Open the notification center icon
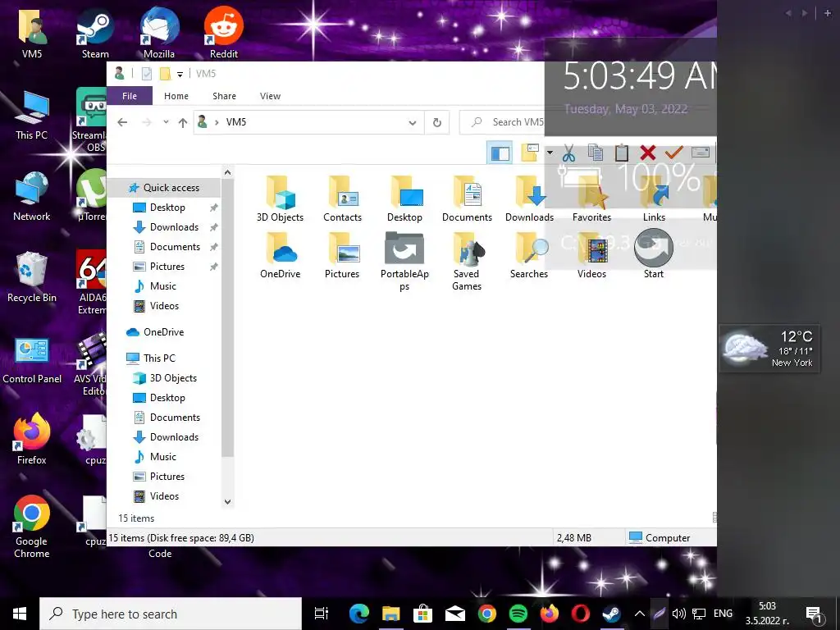Image resolution: width=840 pixels, height=630 pixels. (x=814, y=614)
